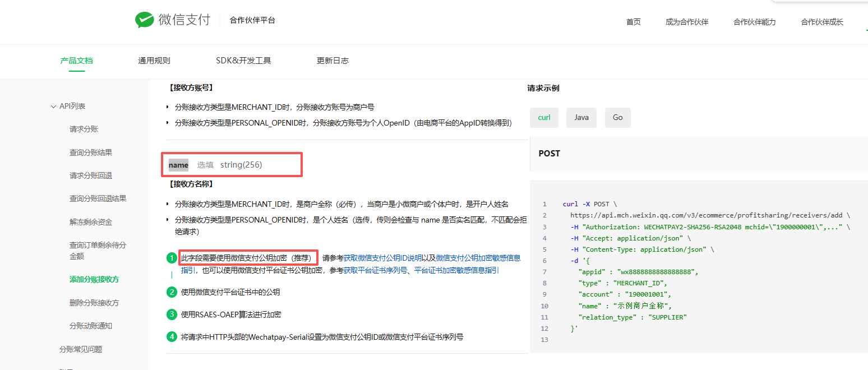Select the Java code example tab
This screenshot has height=370, width=868.
click(581, 118)
